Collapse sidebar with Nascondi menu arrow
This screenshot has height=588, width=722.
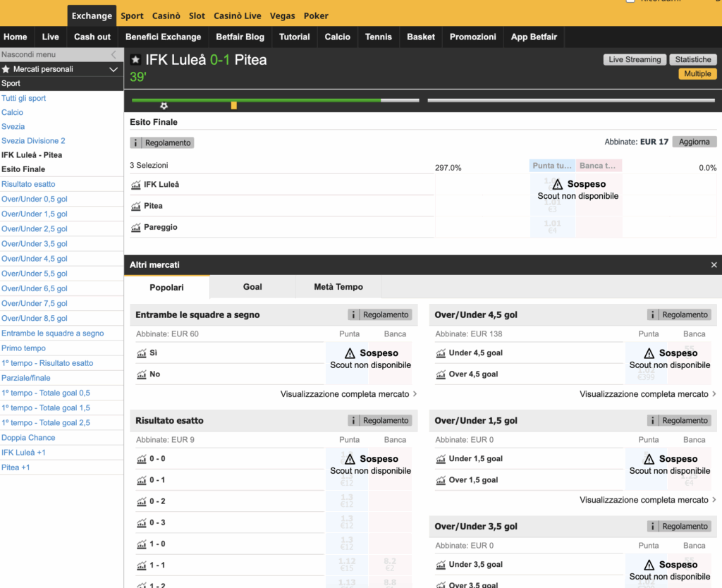pyautogui.click(x=114, y=55)
